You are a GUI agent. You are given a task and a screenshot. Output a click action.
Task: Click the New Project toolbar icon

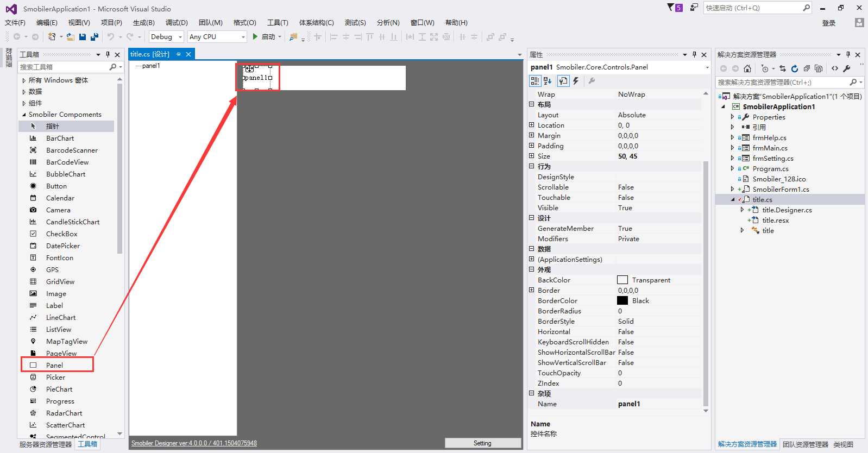(x=52, y=37)
